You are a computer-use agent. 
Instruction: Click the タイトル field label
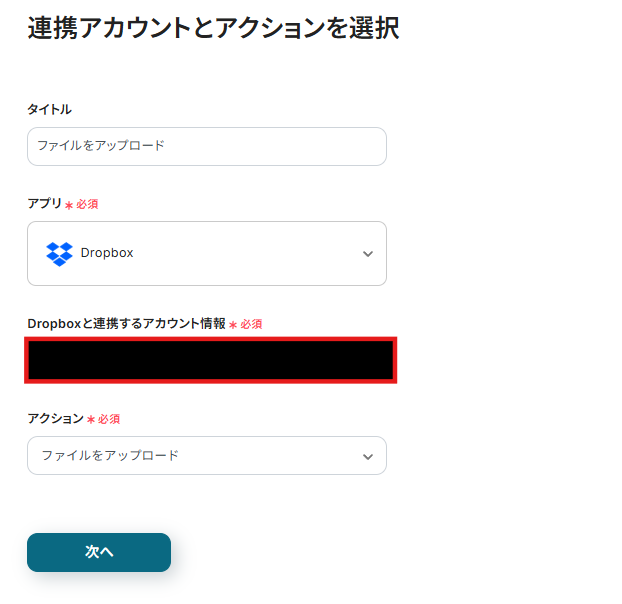[x=49, y=109]
